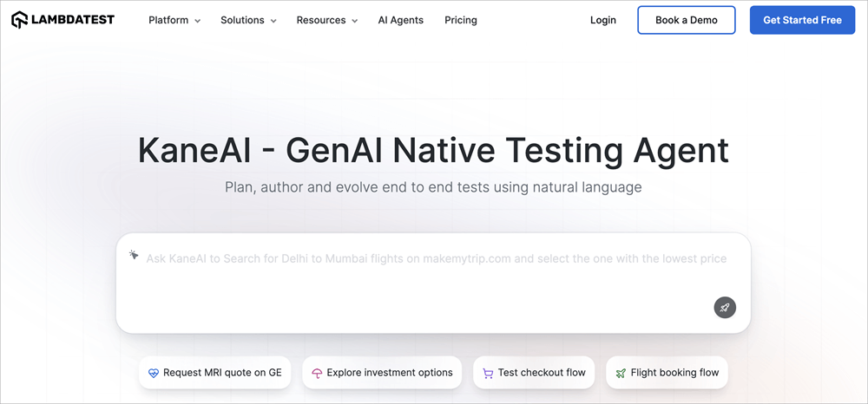
Task: Open the AI Agents nav item
Action: click(x=401, y=20)
